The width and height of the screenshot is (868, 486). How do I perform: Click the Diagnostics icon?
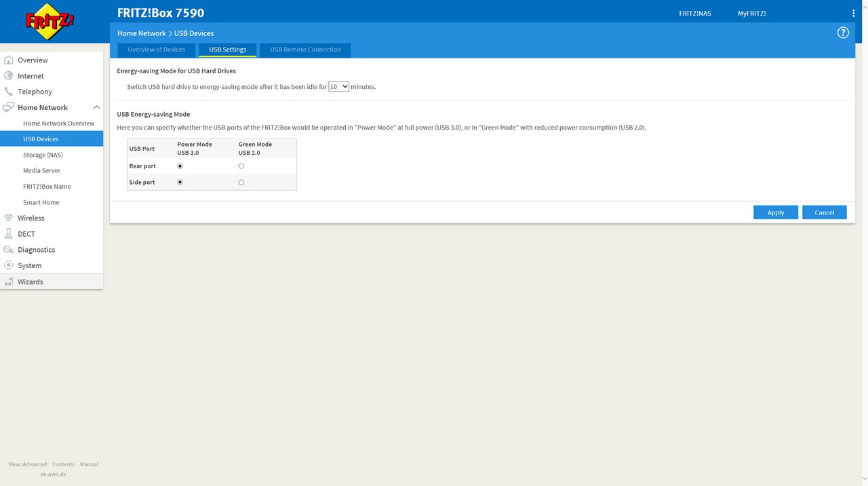(x=8, y=250)
